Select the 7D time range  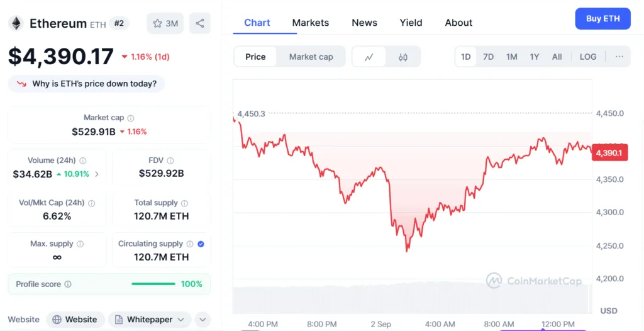pyautogui.click(x=488, y=57)
